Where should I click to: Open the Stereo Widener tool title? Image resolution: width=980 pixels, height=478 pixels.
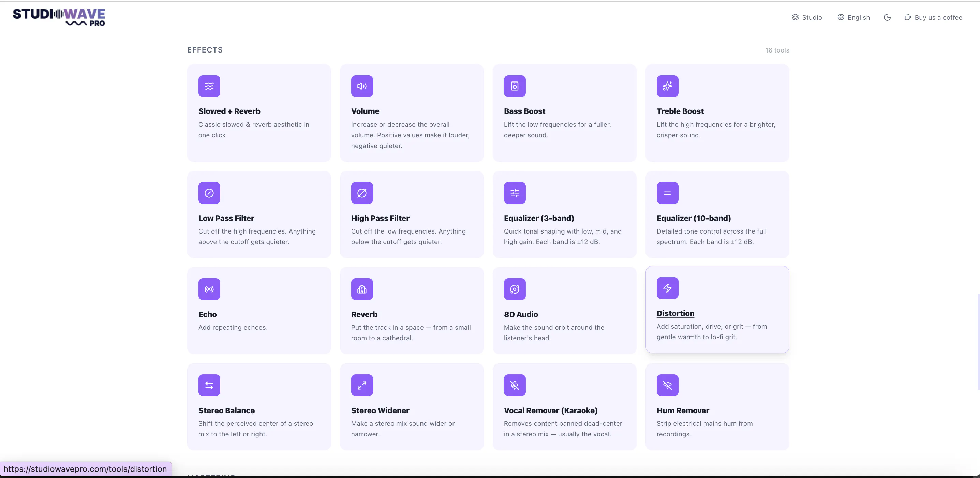[381, 411]
